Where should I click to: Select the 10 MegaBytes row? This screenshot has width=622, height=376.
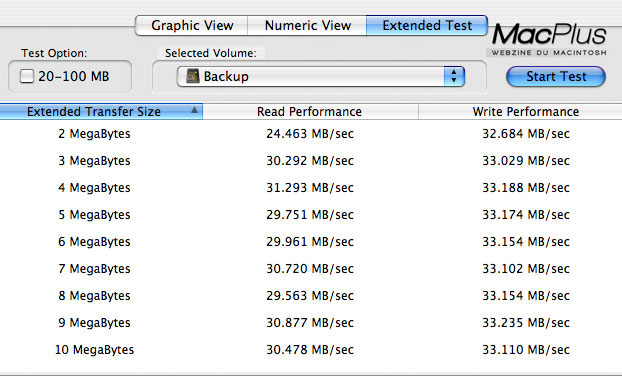[311, 349]
